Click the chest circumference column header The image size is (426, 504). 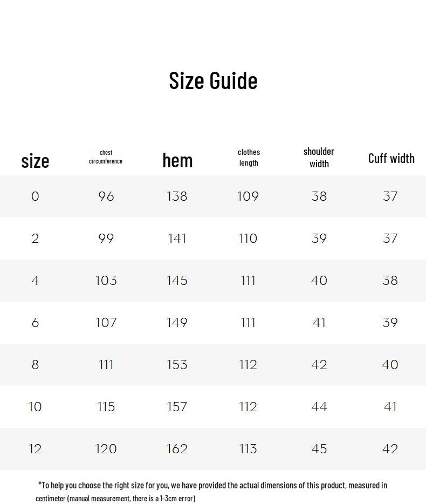(x=106, y=157)
